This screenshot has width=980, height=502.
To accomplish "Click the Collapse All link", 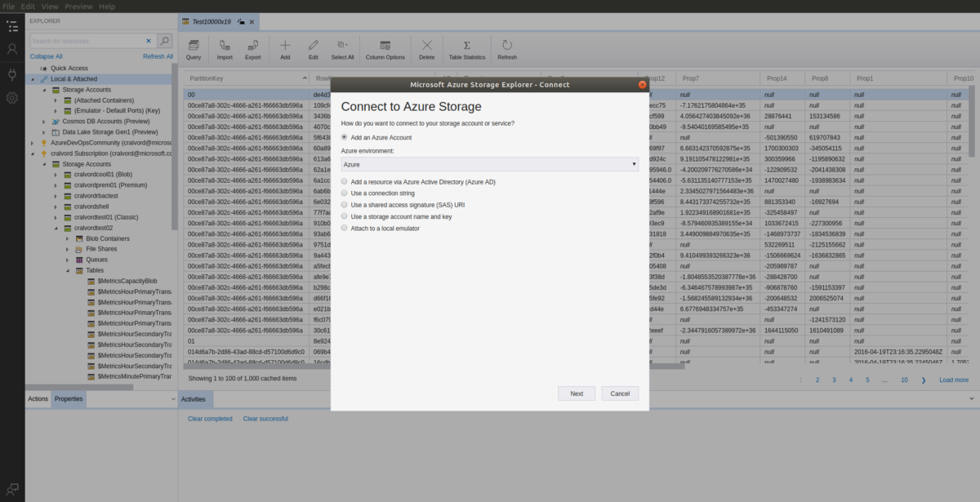I will [x=47, y=56].
